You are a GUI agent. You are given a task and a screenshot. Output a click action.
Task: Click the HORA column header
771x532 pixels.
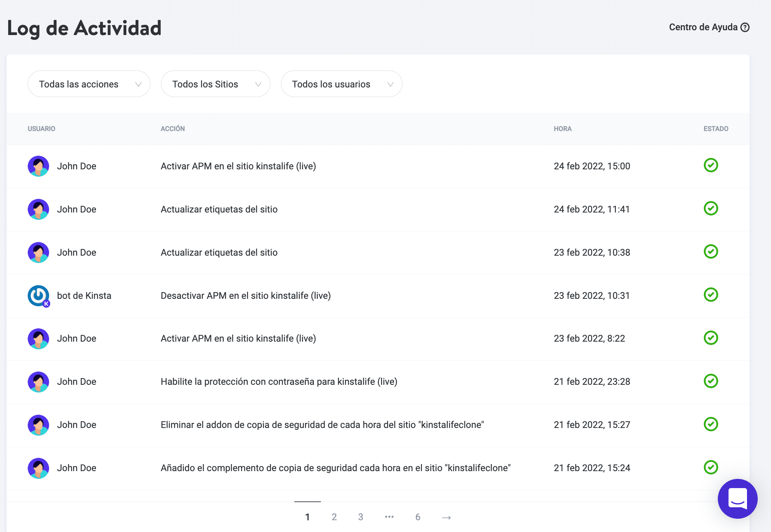coord(562,129)
